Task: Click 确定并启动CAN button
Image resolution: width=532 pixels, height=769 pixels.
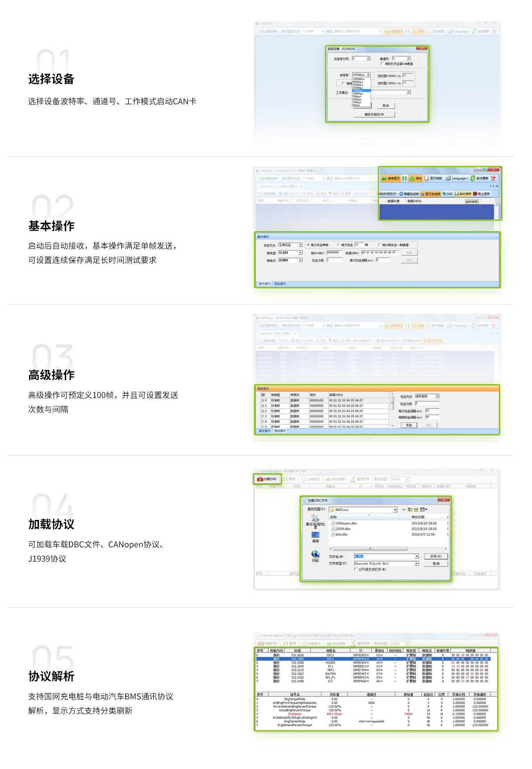Action: tap(374, 114)
